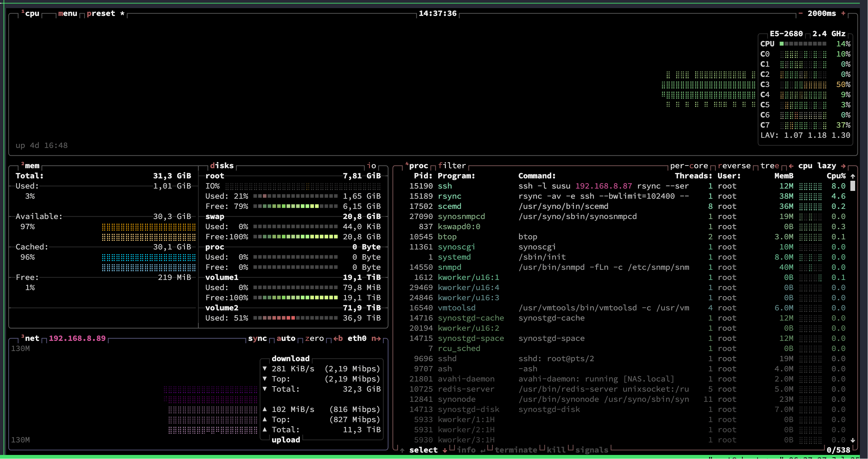Toggle net auto scaling
This screenshot has width=868, height=459.
click(286, 338)
